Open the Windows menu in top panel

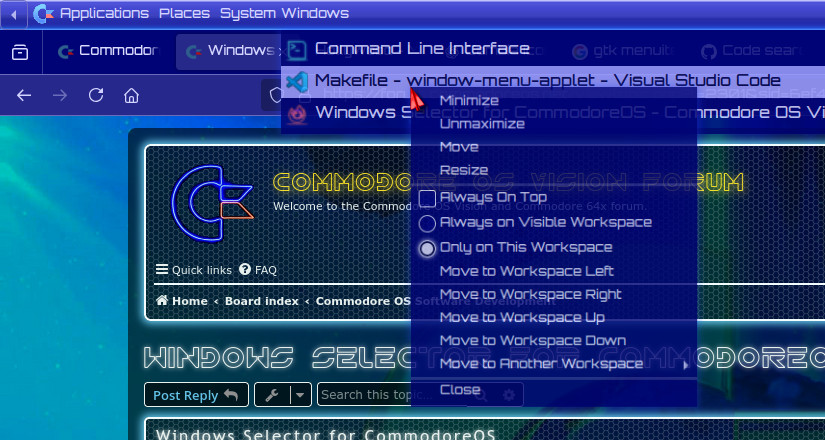point(315,14)
